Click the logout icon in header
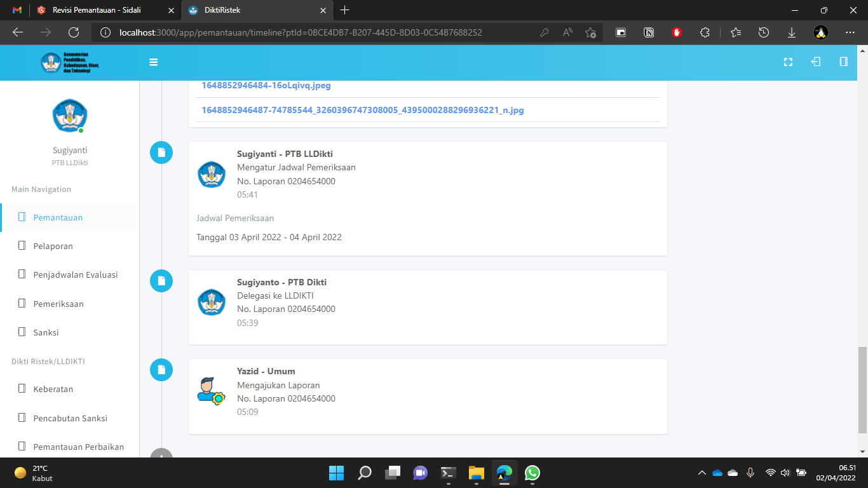The width and height of the screenshot is (868, 488). tap(816, 62)
